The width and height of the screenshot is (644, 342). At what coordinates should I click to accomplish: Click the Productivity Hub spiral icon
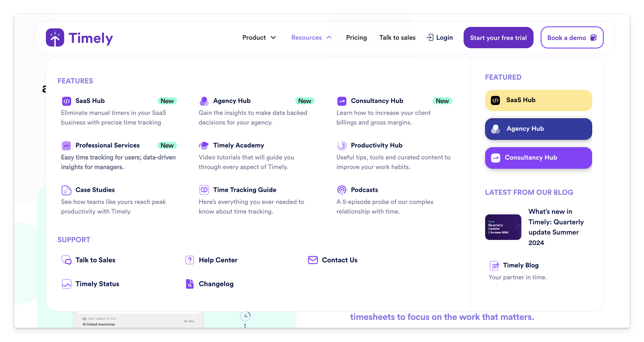(x=342, y=145)
